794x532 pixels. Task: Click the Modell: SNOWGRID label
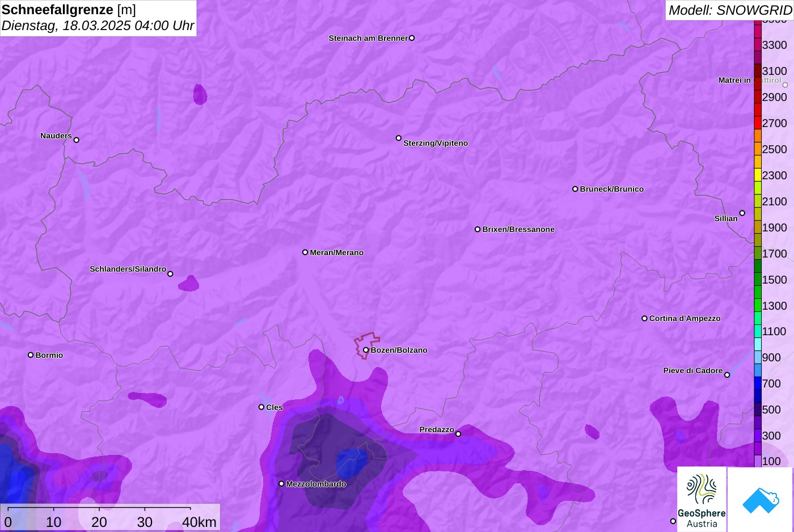tap(730, 10)
